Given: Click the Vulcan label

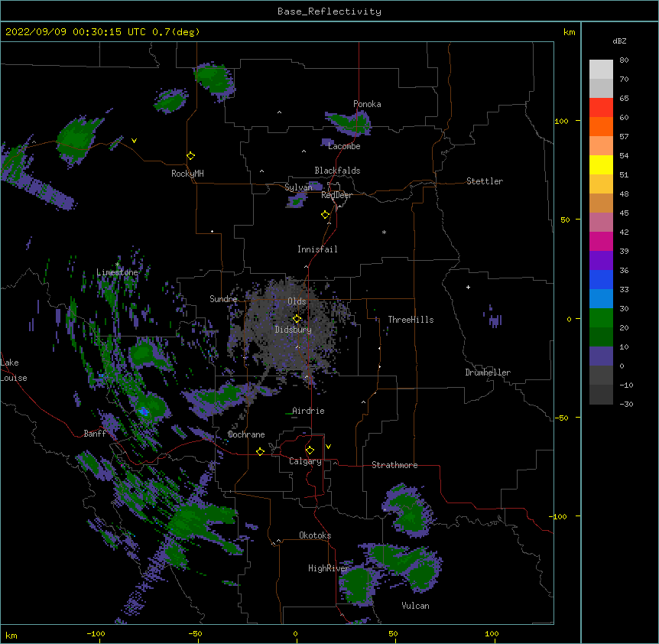Looking at the screenshot, I should pyautogui.click(x=415, y=606).
